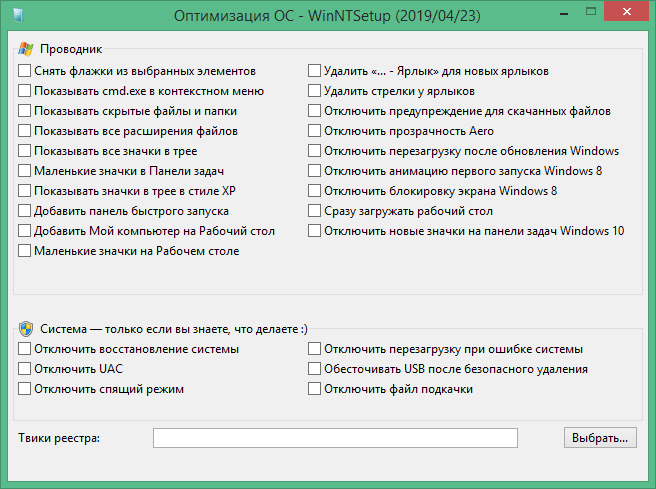Image resolution: width=656 pixels, height=489 pixels.
Task: Check Удалить «... - Ярлык» для новых ярлыков
Action: [x=314, y=71]
